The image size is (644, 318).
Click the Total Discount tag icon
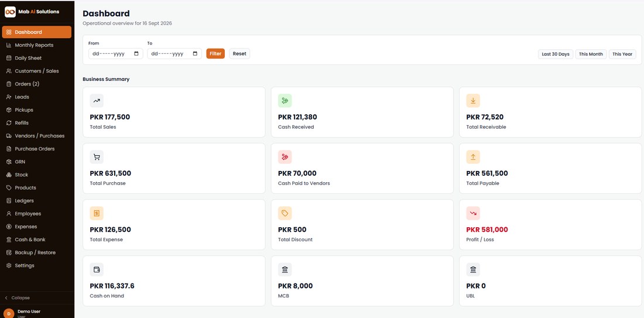tap(285, 213)
